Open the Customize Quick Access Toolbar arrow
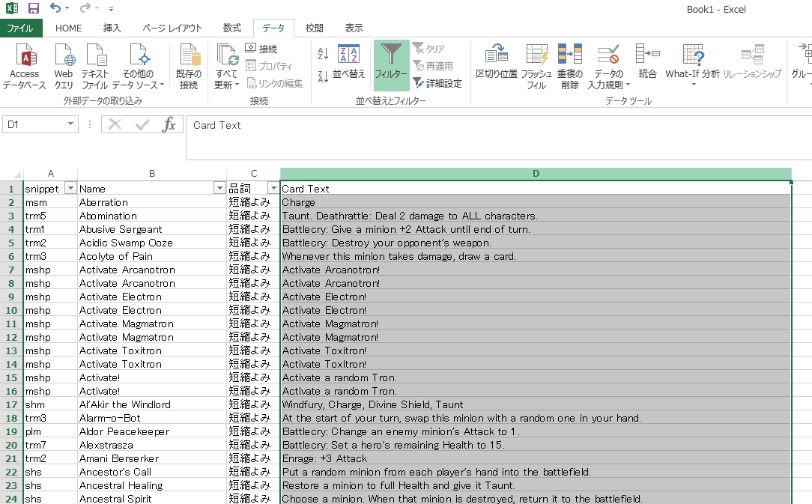The height and width of the screenshot is (504, 812). [x=112, y=9]
